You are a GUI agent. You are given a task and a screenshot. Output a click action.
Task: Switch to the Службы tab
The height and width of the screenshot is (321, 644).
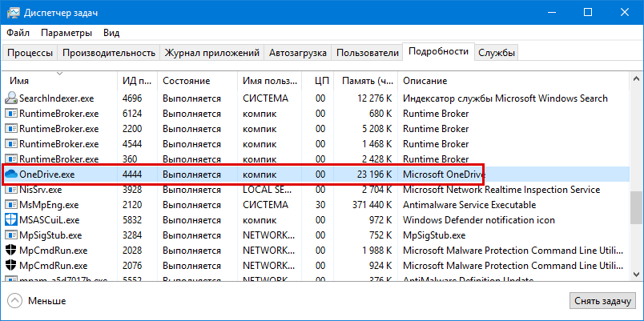(x=496, y=53)
